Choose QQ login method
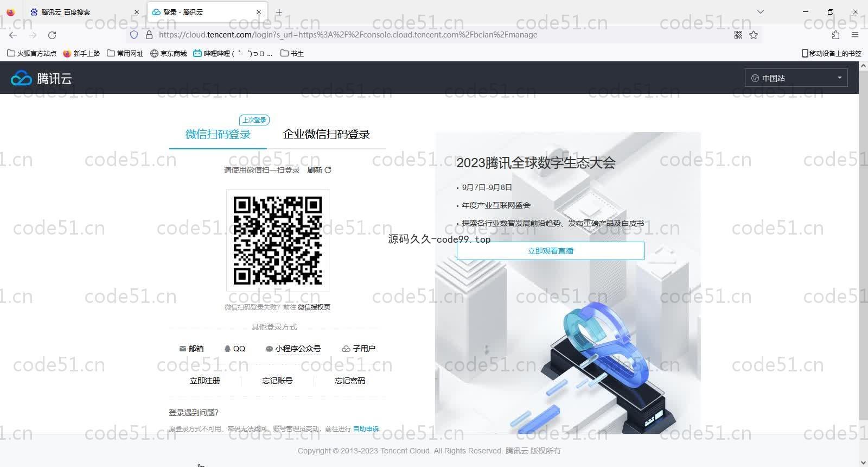 (x=235, y=349)
